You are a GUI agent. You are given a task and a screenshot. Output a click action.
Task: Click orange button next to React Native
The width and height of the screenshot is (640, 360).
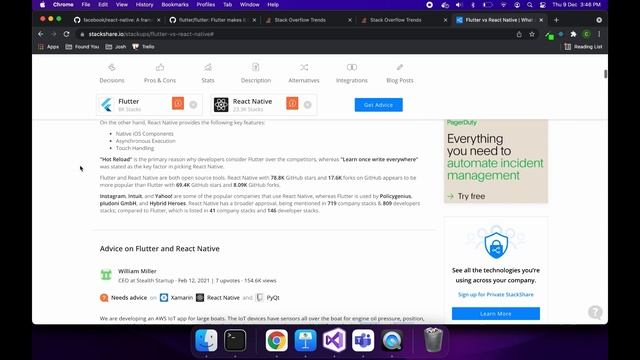pos(292,103)
